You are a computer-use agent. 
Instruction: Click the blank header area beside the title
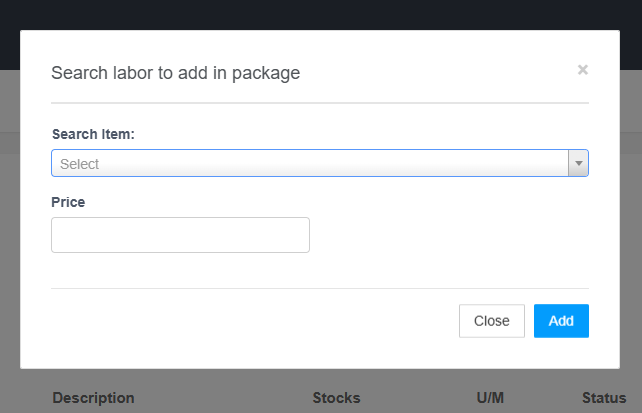click(440, 73)
